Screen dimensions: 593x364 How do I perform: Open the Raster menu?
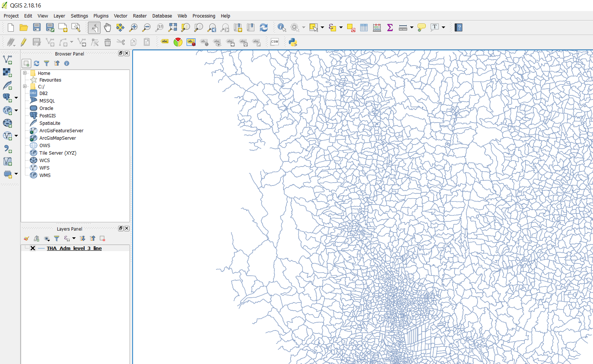click(x=140, y=16)
